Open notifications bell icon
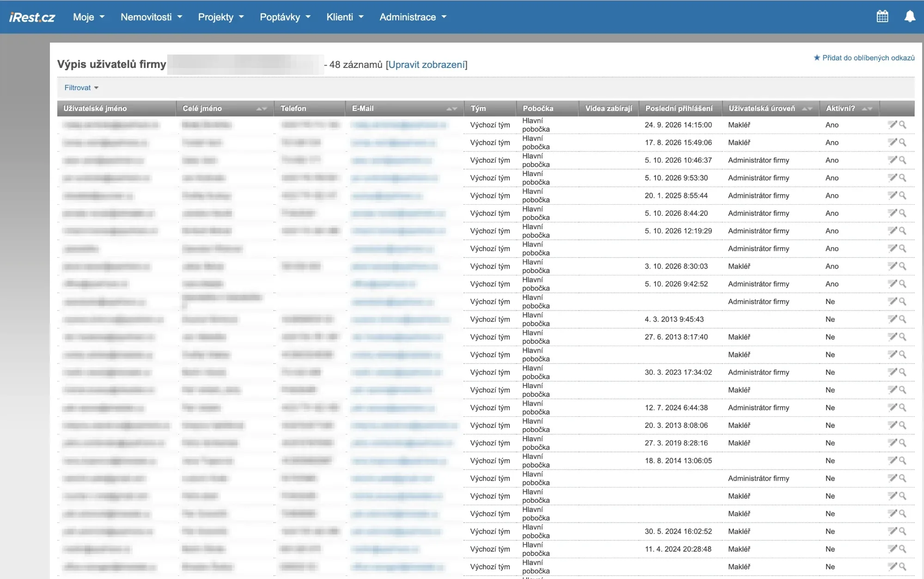 coord(909,17)
